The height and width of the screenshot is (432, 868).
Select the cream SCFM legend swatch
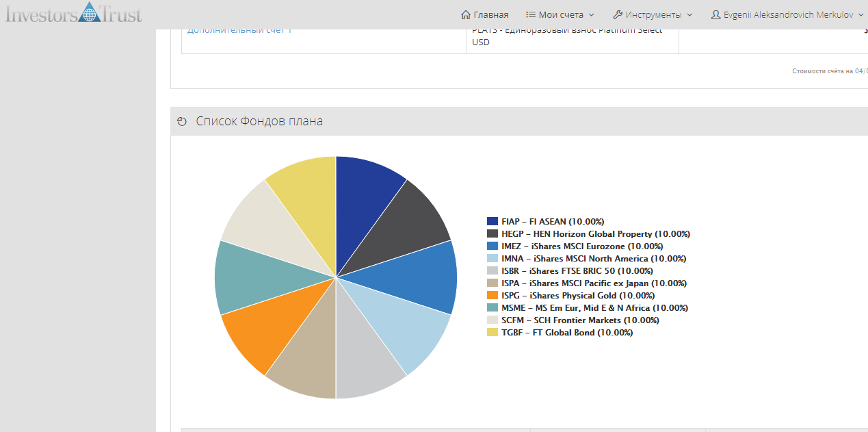[x=492, y=320]
